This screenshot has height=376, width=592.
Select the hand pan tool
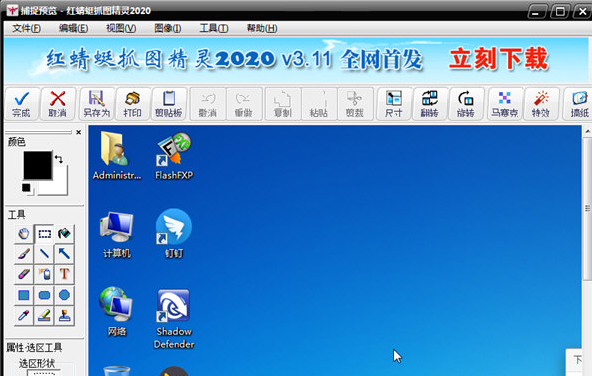[24, 234]
